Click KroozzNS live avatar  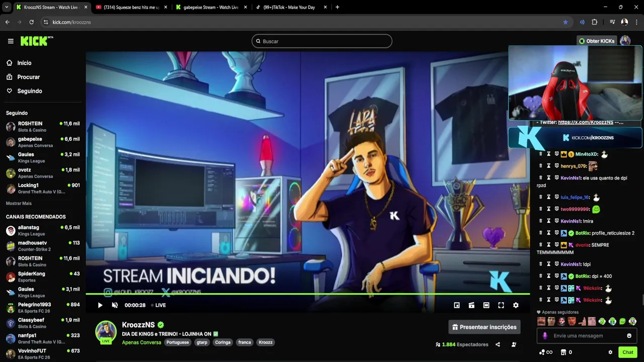106,332
